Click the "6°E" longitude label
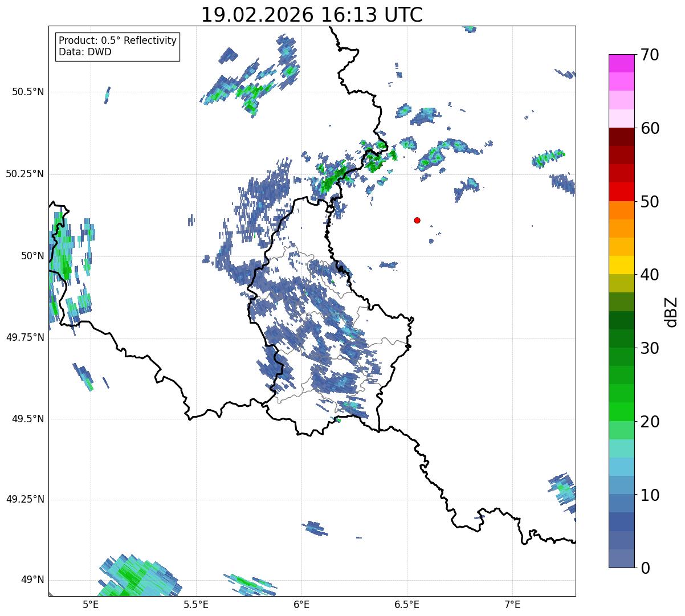Screen dimensions: 685x616 [x=301, y=604]
